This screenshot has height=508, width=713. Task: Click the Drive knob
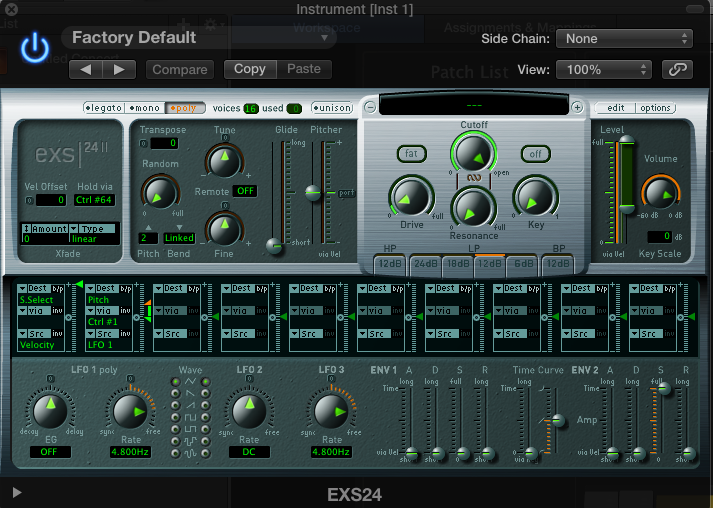coord(411,197)
